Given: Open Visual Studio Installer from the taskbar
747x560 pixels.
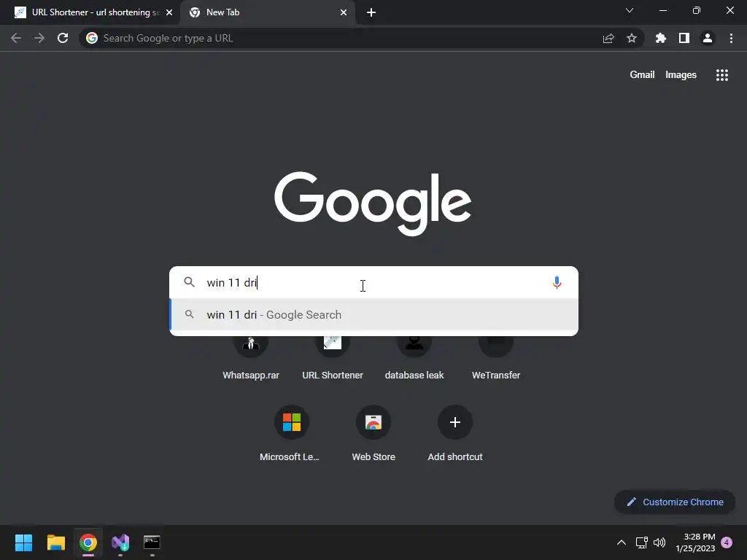Looking at the screenshot, I should pyautogui.click(x=120, y=542).
